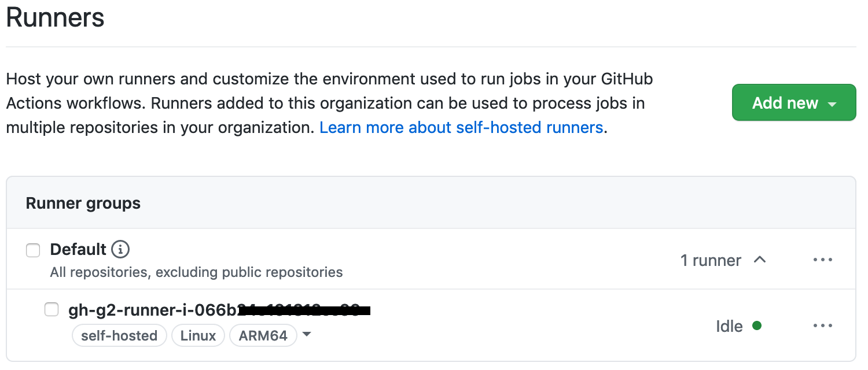Click the Runners page heading
This screenshot has height=370, width=868.
point(56,17)
